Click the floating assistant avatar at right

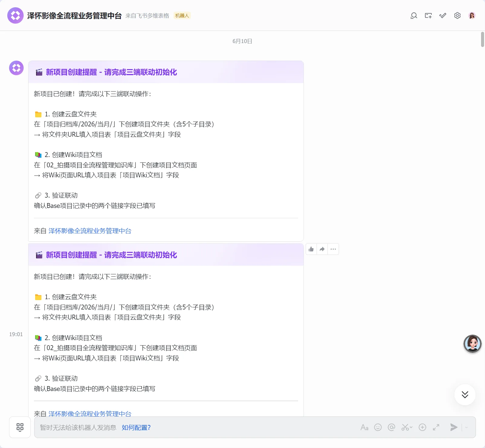(473, 344)
